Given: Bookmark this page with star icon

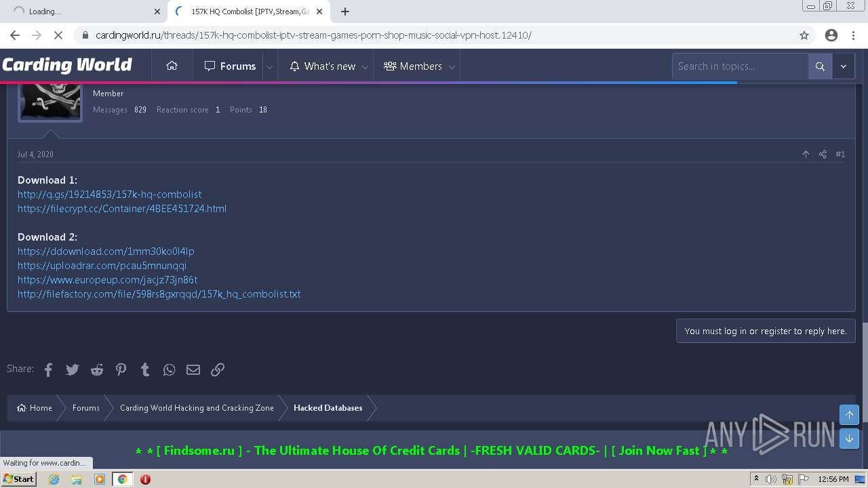Looking at the screenshot, I should click(804, 35).
